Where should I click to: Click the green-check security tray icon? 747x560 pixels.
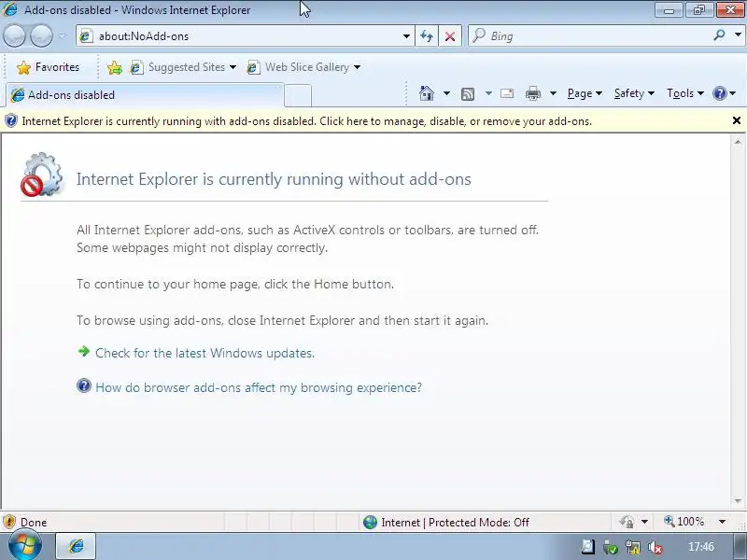(611, 547)
